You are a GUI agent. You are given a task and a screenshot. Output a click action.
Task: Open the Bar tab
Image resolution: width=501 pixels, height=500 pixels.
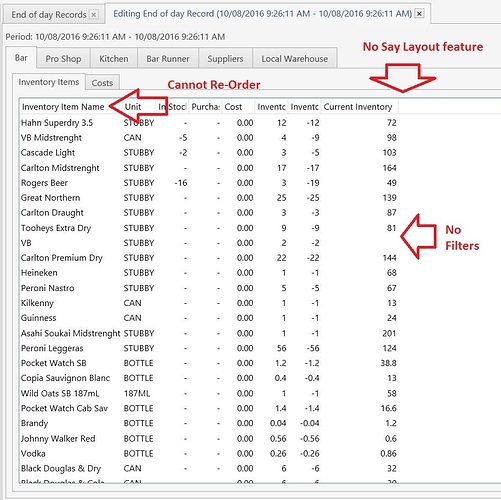pos(21,58)
